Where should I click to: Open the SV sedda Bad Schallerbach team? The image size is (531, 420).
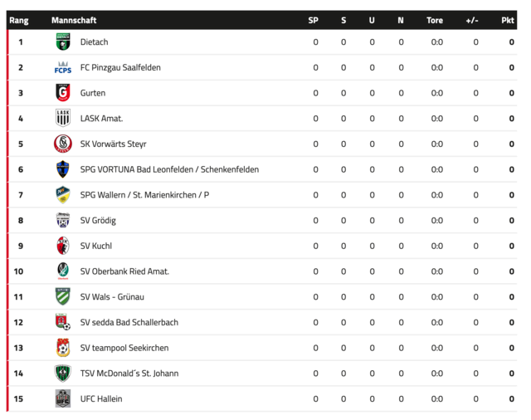(x=129, y=322)
